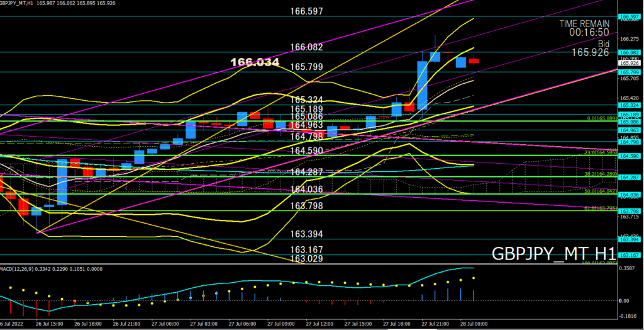The width and height of the screenshot is (644, 330).
Task: Select the in-chart 166.597 level label
Action: pos(306,11)
